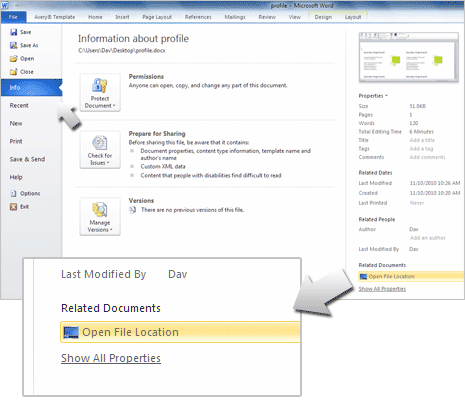Image resolution: width=465 pixels, height=405 pixels.
Task: Switch to the Design tab
Action: pos(323,17)
